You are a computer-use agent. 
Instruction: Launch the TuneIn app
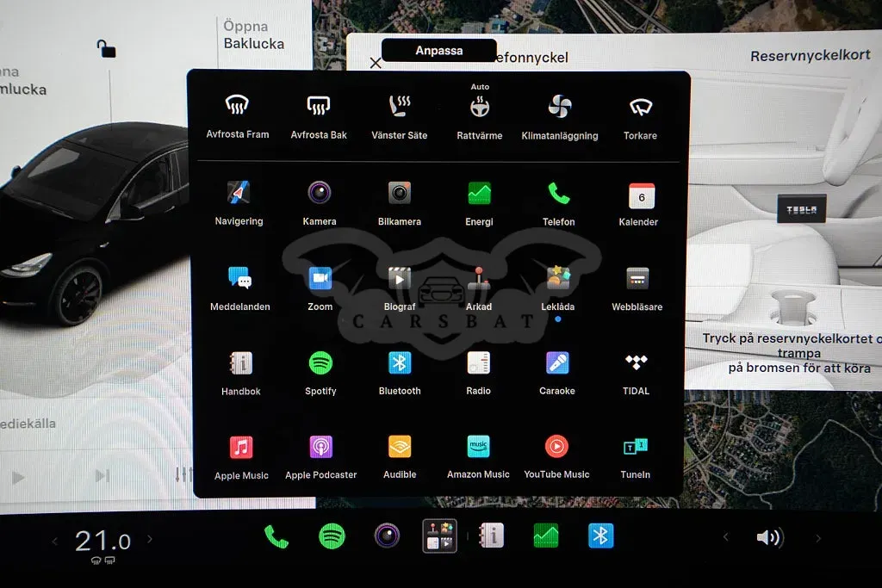(x=636, y=458)
